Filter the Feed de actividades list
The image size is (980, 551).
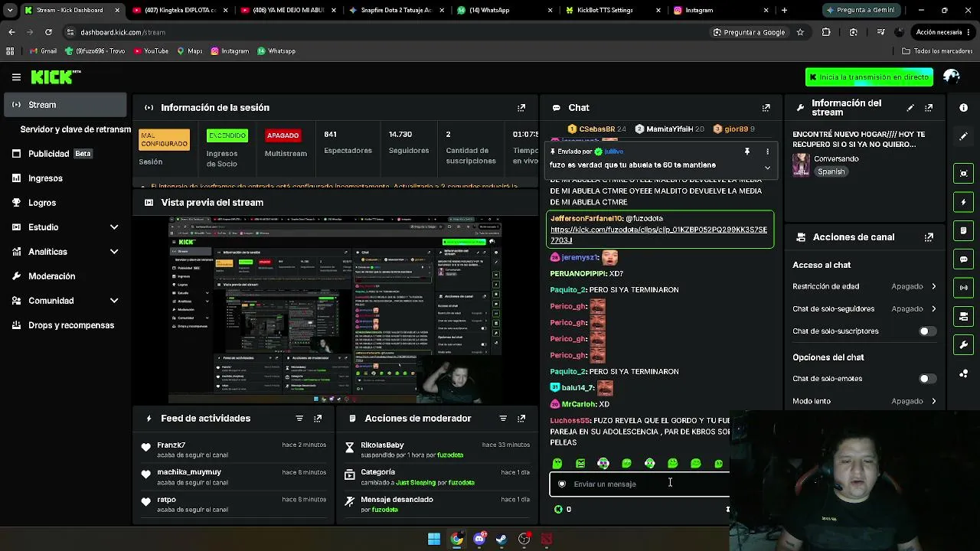[299, 419]
